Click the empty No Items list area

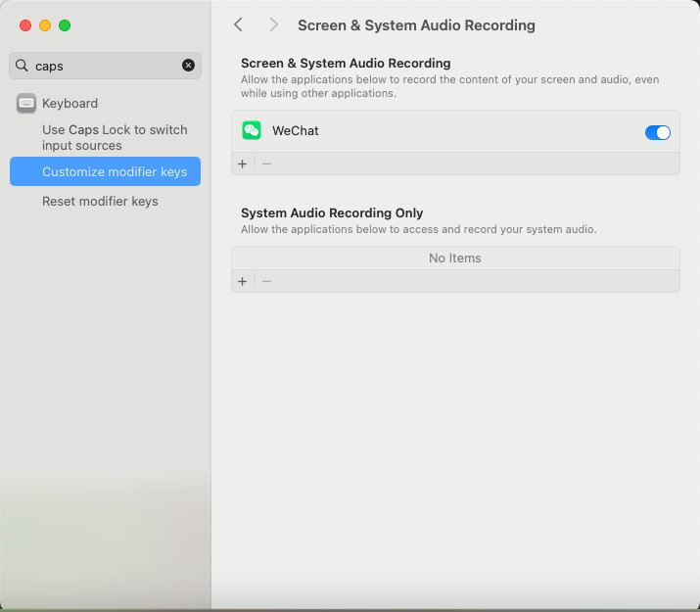pos(455,259)
